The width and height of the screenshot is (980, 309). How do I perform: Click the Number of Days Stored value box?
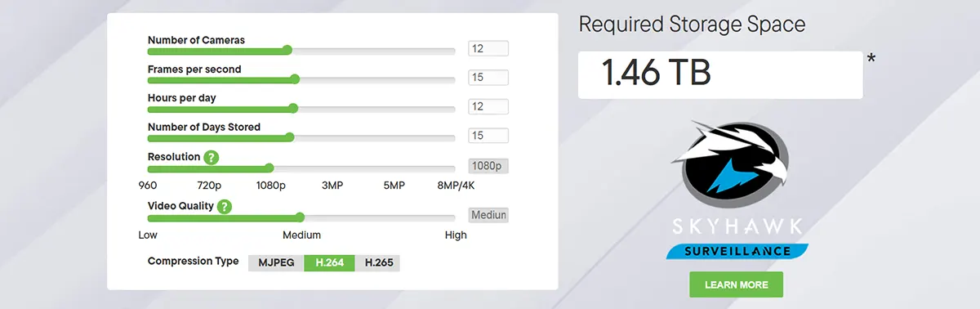[x=488, y=136]
